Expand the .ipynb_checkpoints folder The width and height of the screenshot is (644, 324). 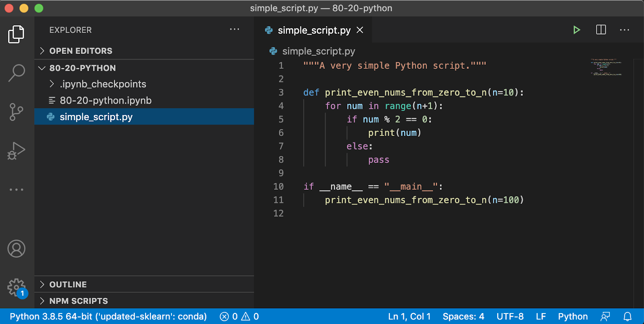tap(103, 84)
